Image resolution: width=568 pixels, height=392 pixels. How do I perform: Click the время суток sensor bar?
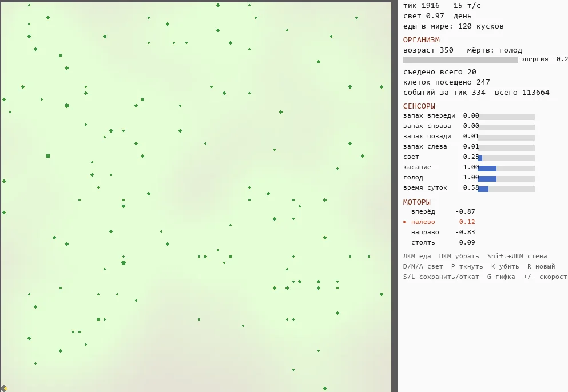[x=506, y=189]
